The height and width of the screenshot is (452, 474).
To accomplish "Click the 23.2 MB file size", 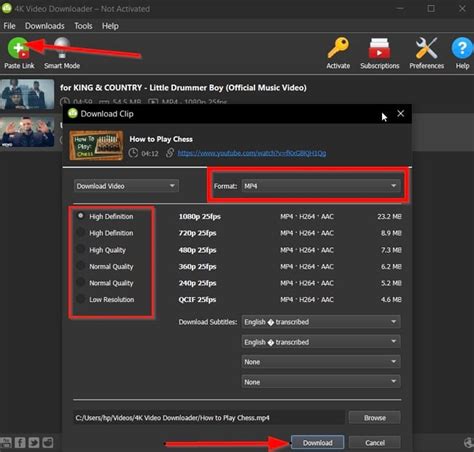I will point(389,216).
